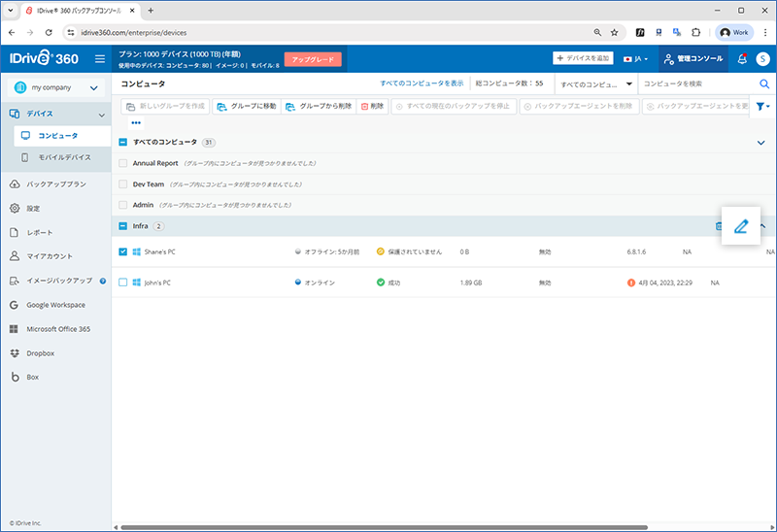
Task: Open the filter funnel icon
Action: [x=760, y=106]
